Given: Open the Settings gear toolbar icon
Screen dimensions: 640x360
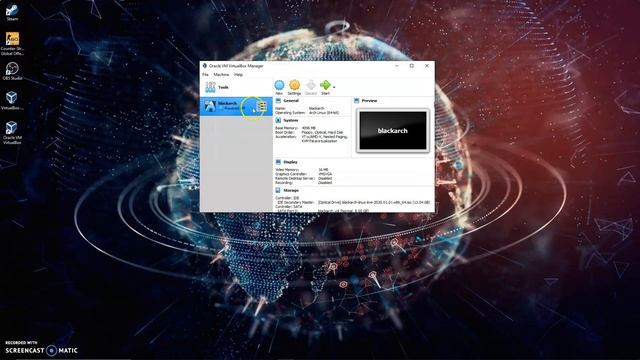Looking at the screenshot, I should 294,85.
